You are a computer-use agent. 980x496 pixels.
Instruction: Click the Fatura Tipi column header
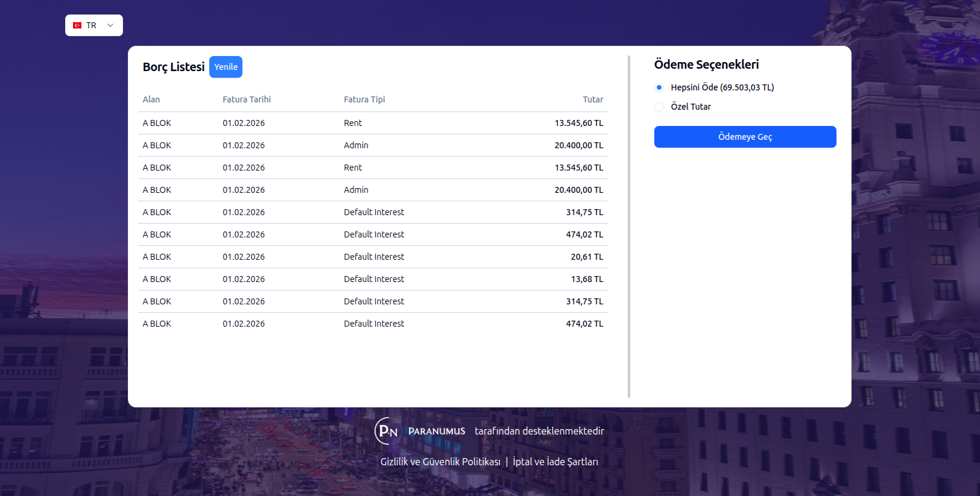click(364, 99)
